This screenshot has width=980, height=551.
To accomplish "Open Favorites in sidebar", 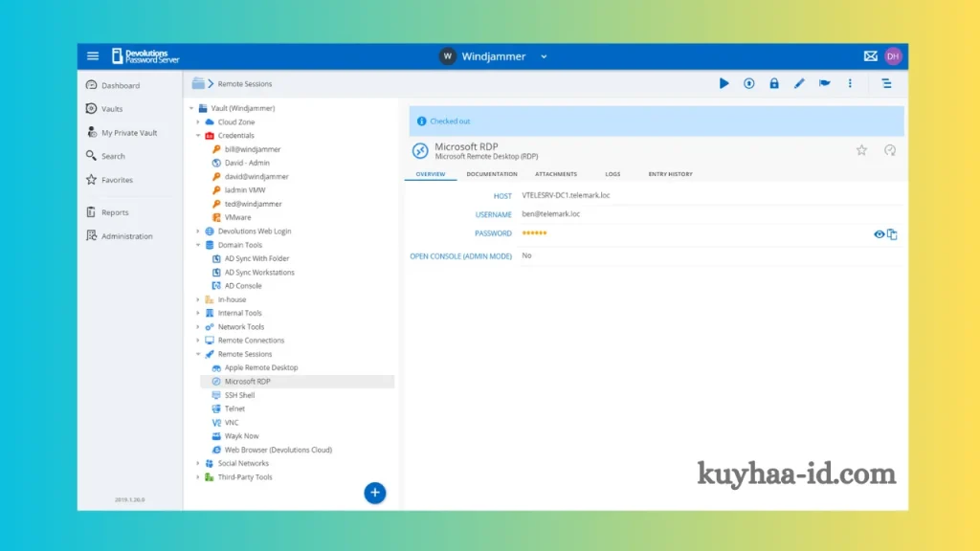I will [x=117, y=180].
